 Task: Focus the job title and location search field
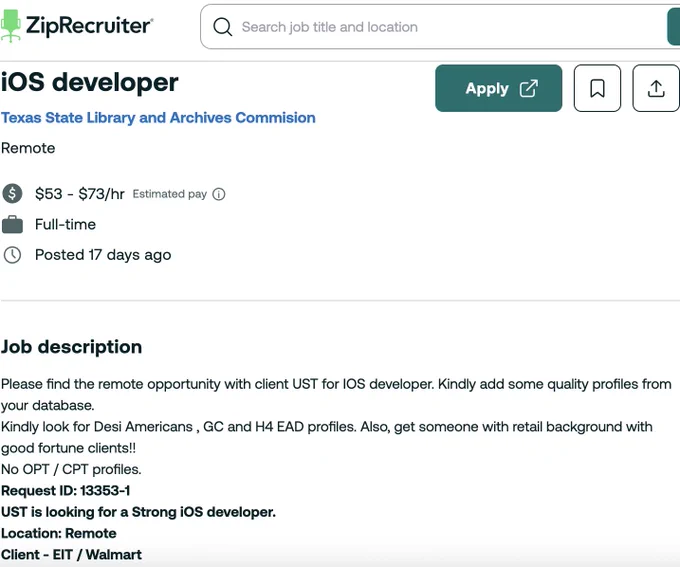point(440,27)
